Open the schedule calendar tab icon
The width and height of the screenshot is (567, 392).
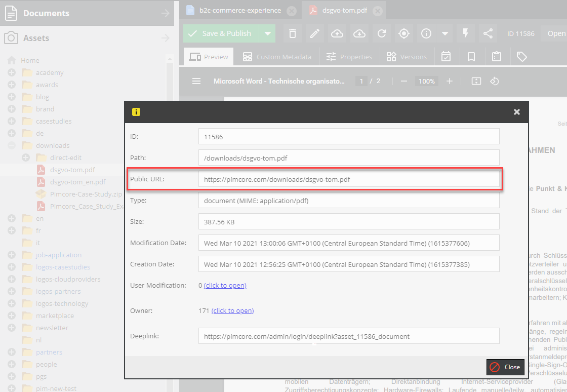click(x=446, y=57)
